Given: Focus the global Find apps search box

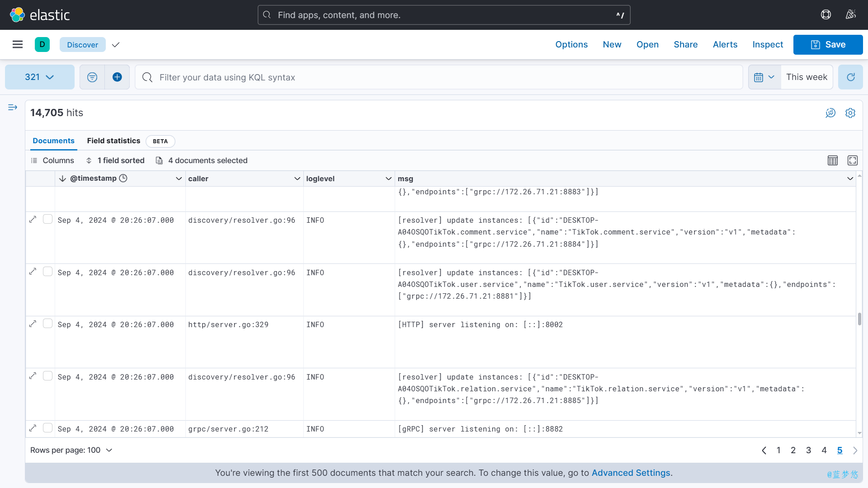Looking at the screenshot, I should (444, 15).
